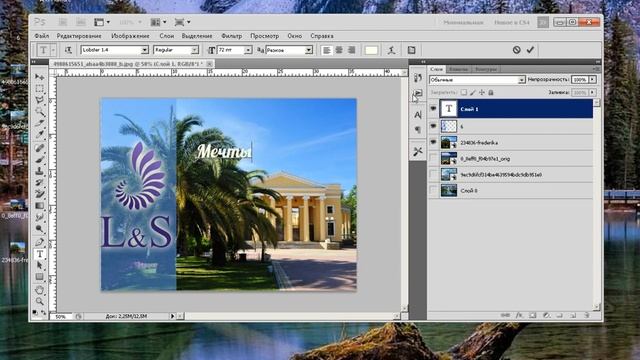Show the 9ec9d layer

click(433, 174)
